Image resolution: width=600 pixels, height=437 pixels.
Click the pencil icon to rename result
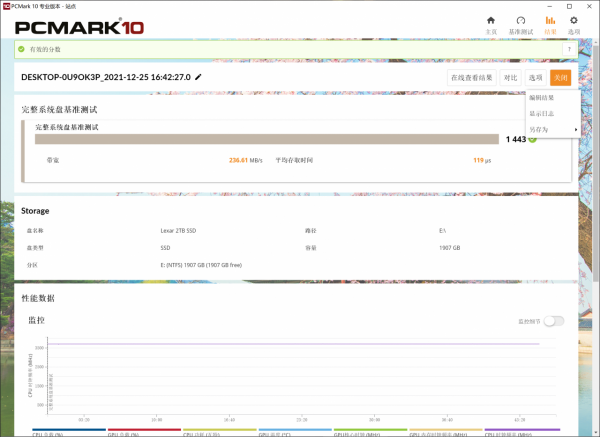pyautogui.click(x=198, y=77)
